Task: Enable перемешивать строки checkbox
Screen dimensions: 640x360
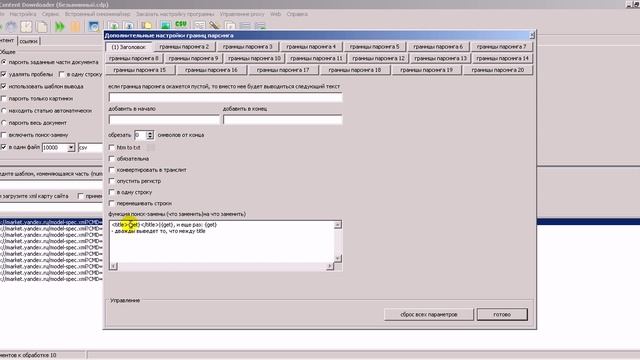Action: click(x=112, y=203)
